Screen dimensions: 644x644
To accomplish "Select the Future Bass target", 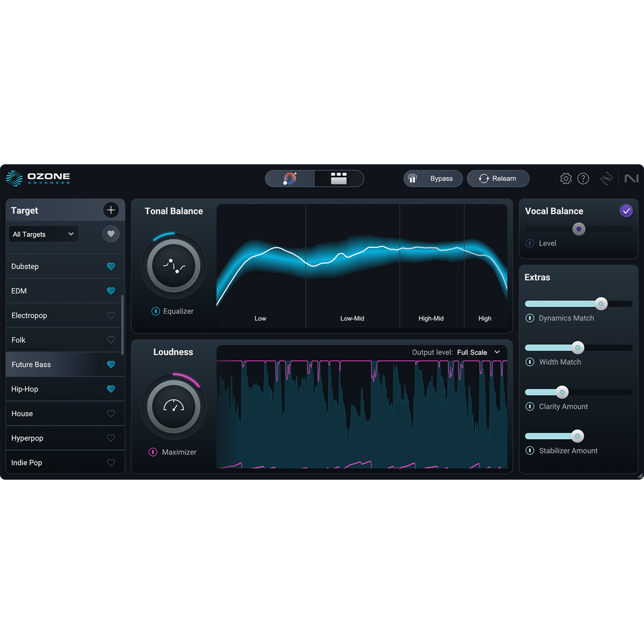I will [x=65, y=364].
